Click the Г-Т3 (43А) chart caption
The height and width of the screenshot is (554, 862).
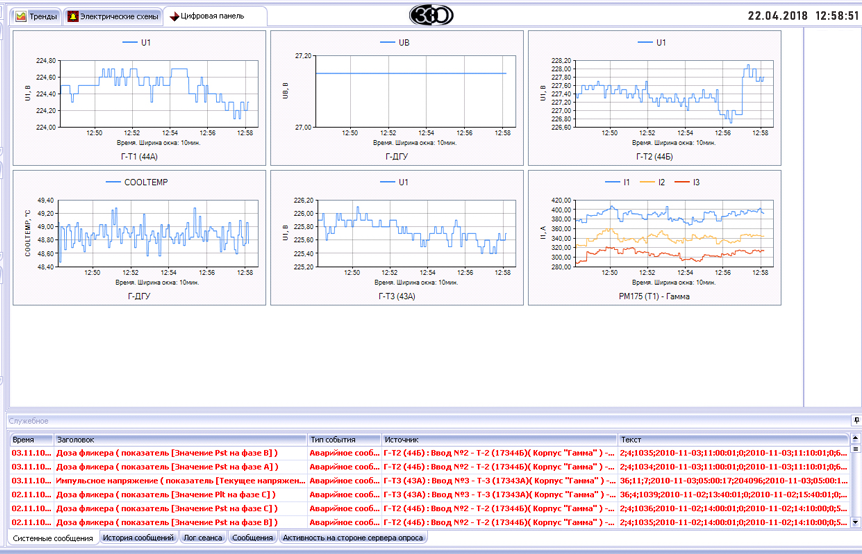tap(397, 296)
